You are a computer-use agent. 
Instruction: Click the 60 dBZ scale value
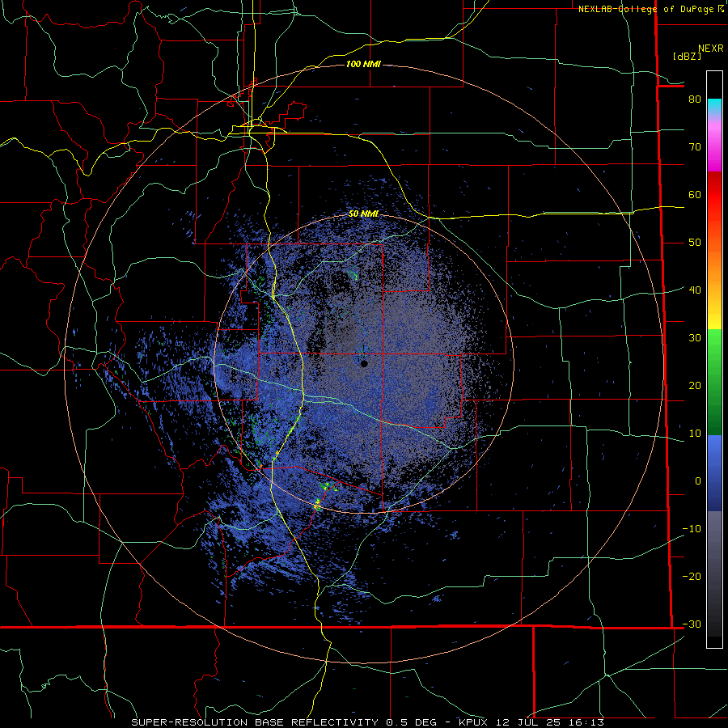pos(695,194)
